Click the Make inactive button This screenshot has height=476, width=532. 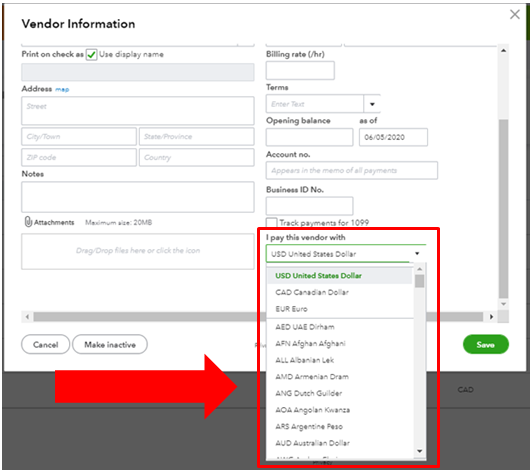tap(110, 344)
